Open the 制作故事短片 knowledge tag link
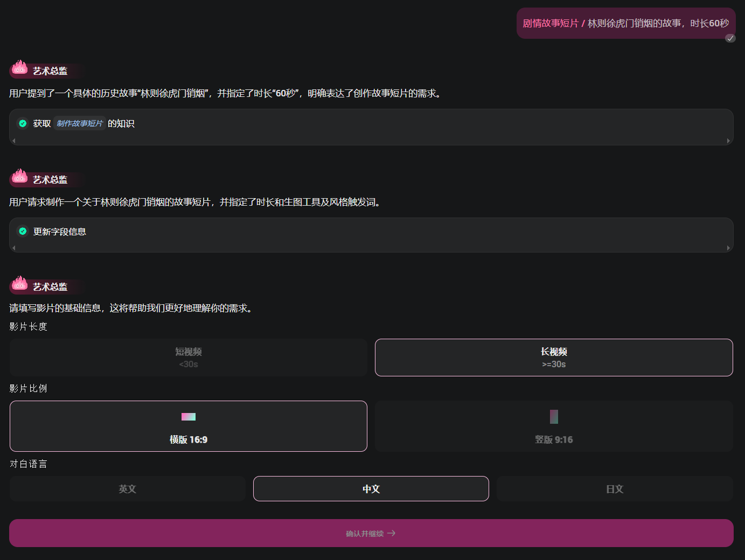The height and width of the screenshot is (560, 745). tap(80, 123)
